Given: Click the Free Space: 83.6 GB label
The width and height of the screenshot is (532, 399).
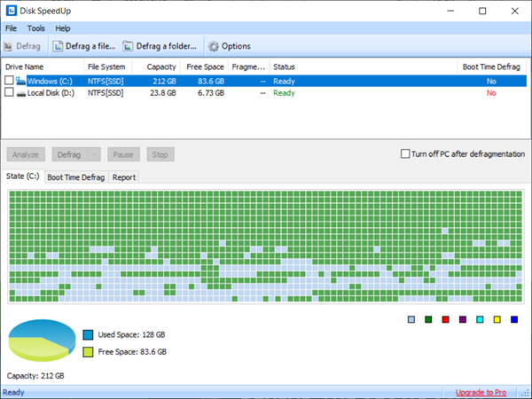Looking at the screenshot, I should point(132,352).
